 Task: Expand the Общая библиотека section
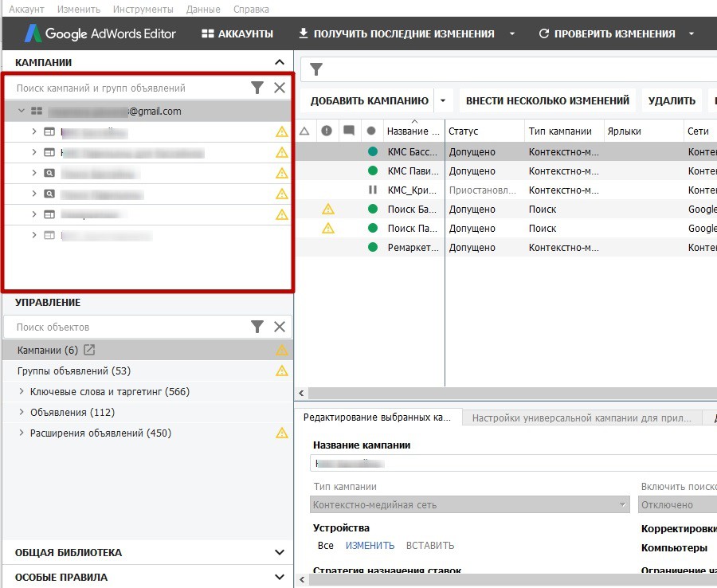pyautogui.click(x=280, y=552)
